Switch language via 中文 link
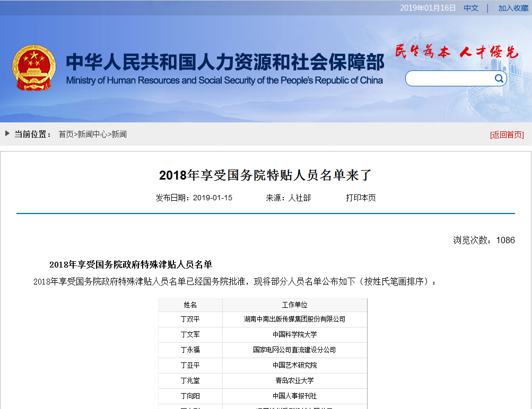Viewport: 532px width, 409px height. pos(471,8)
